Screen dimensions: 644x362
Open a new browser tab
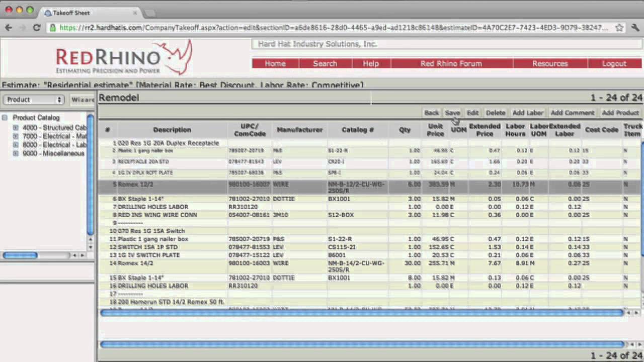coord(149,13)
